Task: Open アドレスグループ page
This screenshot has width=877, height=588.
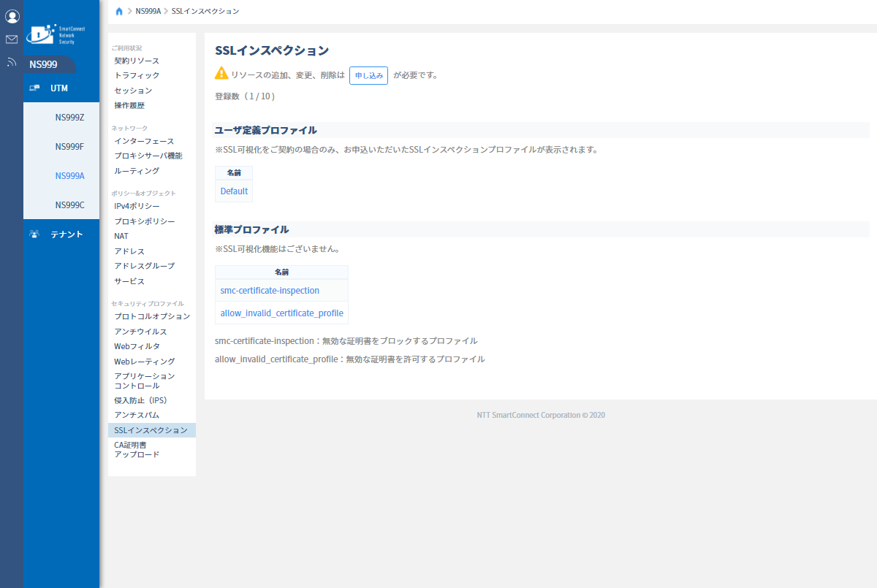Action: [x=145, y=266]
